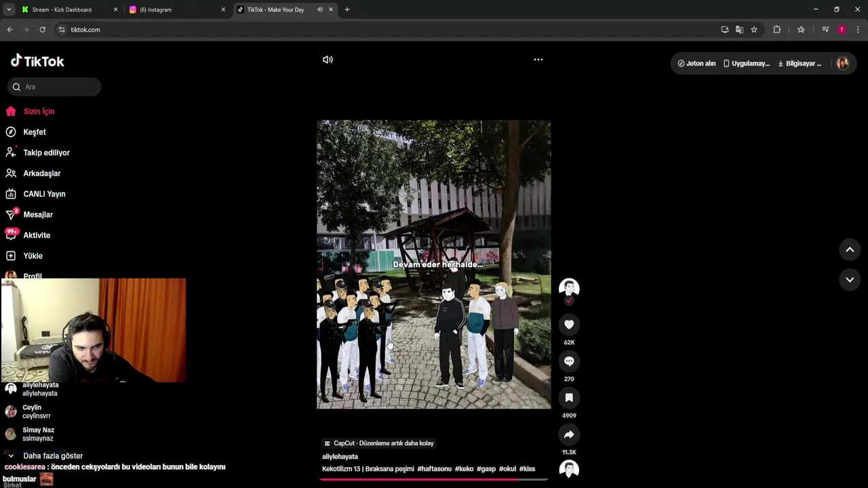This screenshot has width=868, height=488.
Task: Open the video comments bubble icon
Action: [x=569, y=361]
